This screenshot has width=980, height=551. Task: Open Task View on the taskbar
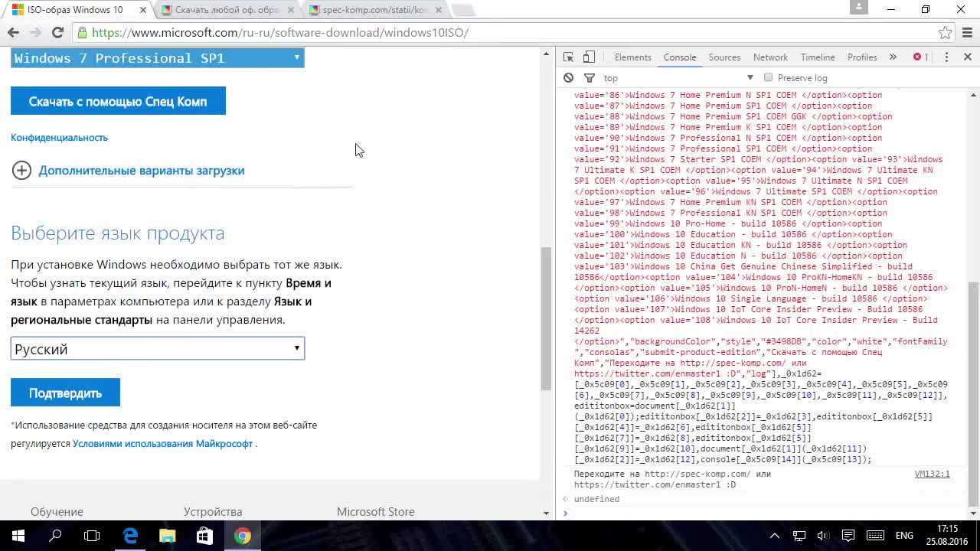pos(92,536)
